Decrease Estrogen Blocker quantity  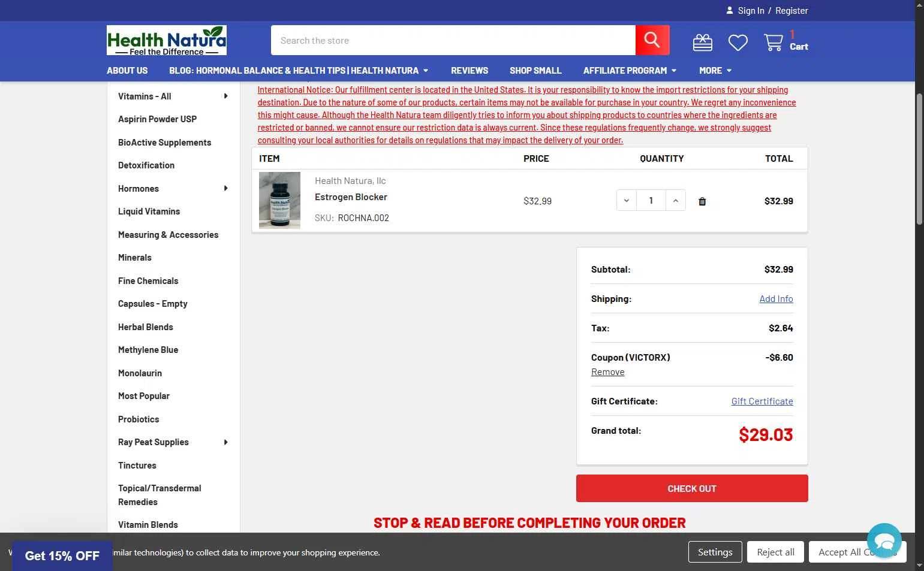tap(627, 201)
